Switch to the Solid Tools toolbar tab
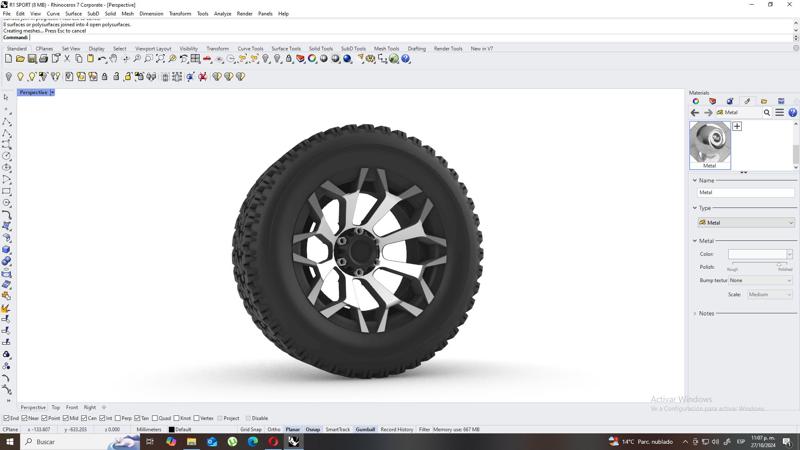 point(321,48)
